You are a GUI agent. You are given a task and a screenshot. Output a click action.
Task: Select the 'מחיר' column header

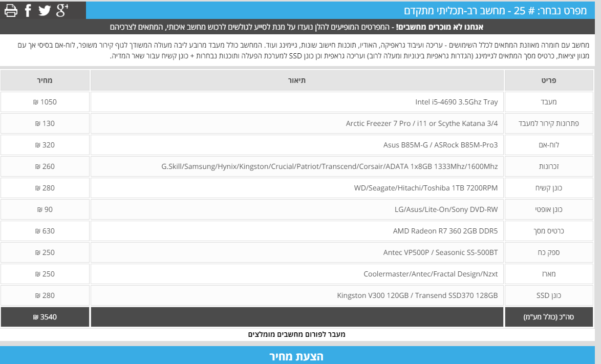click(x=45, y=80)
